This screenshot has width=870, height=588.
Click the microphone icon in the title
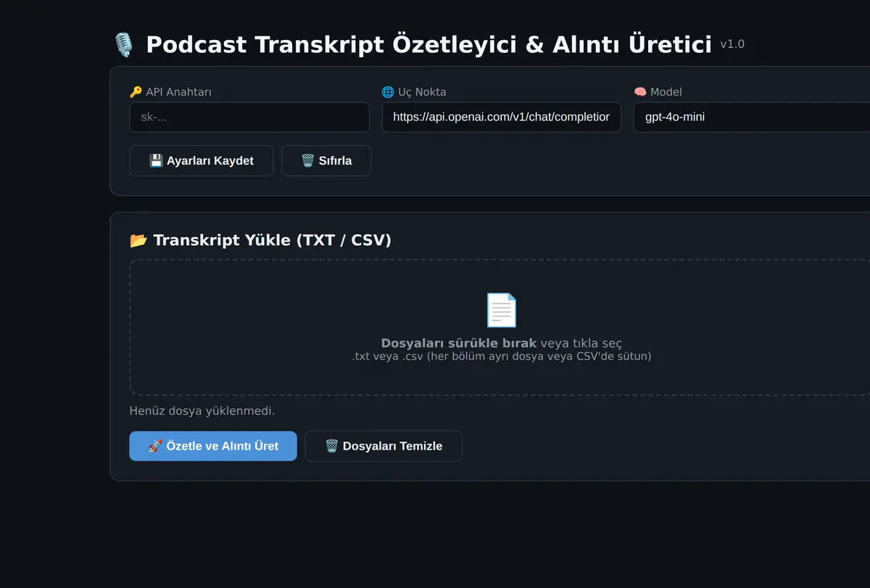click(x=124, y=45)
